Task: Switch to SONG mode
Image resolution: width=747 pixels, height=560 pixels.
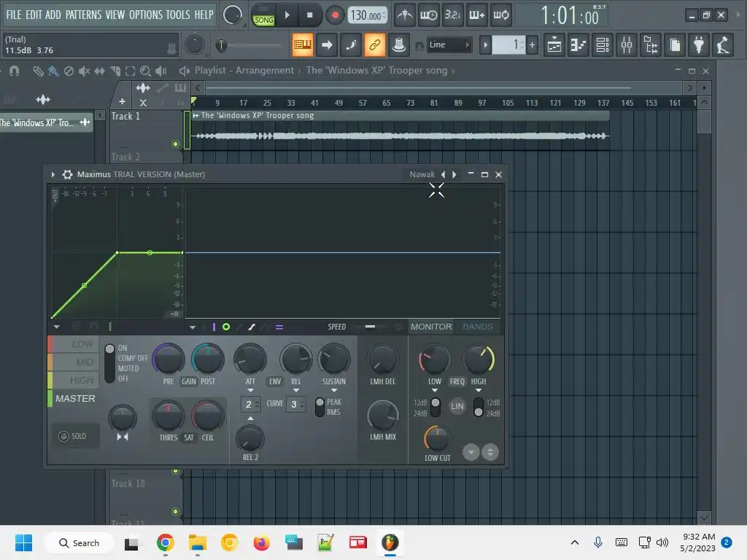Action: [x=263, y=20]
